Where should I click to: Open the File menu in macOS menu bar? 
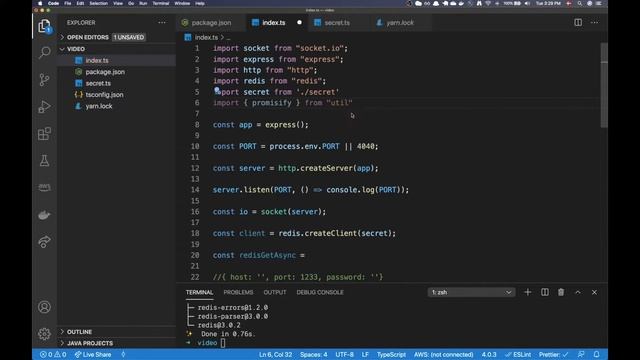click(68, 3)
